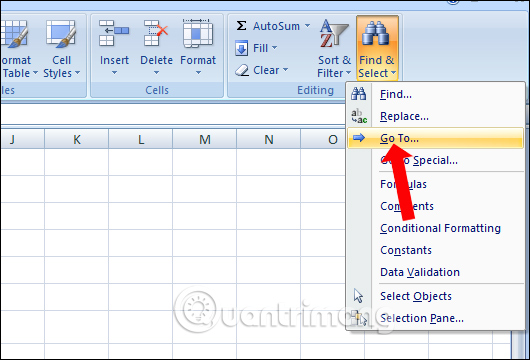Select column M header

click(204, 139)
